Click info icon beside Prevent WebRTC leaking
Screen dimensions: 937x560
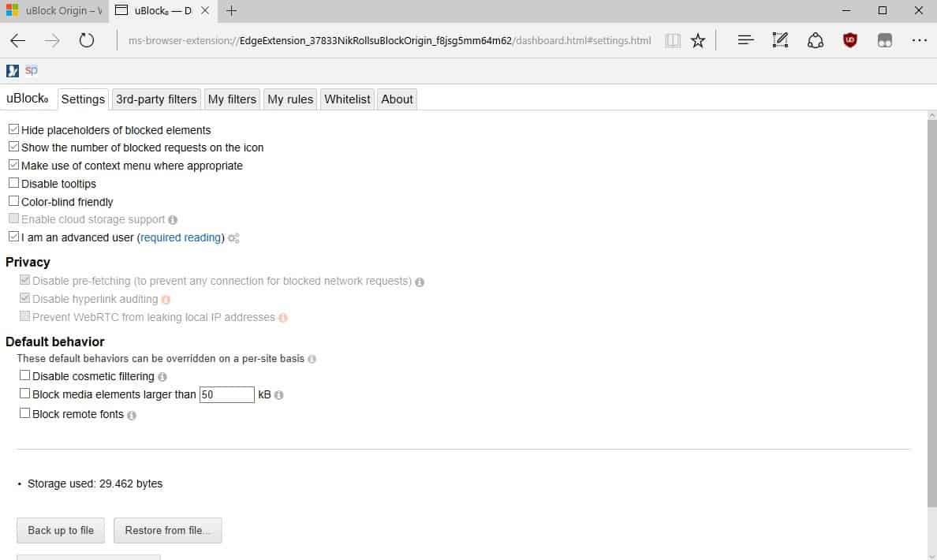[282, 318]
